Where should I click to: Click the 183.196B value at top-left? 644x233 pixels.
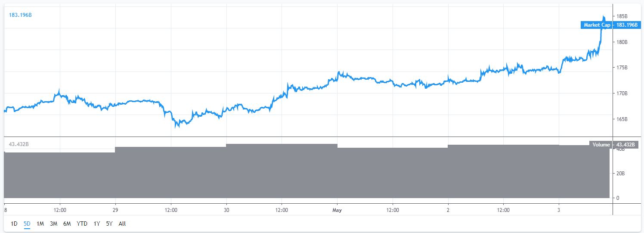21,15
